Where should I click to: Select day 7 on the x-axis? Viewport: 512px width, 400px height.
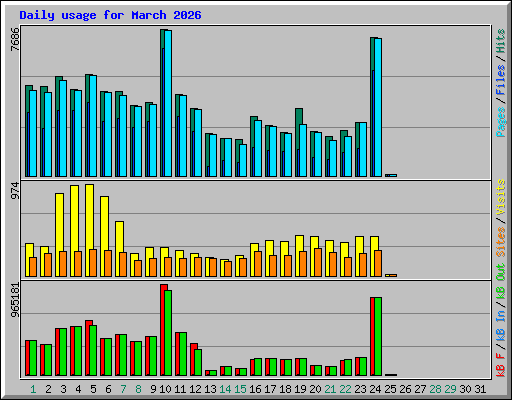[123, 389]
